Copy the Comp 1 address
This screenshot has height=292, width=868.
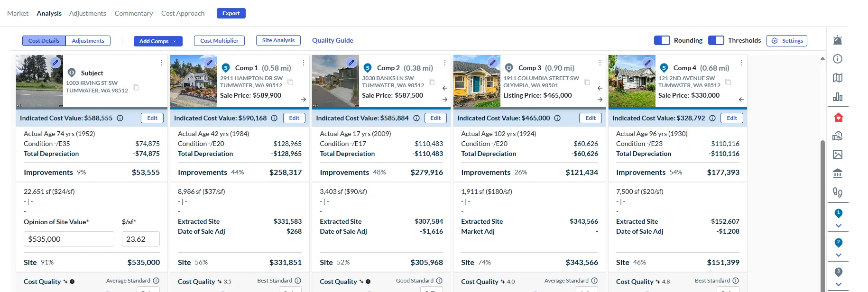click(x=290, y=82)
